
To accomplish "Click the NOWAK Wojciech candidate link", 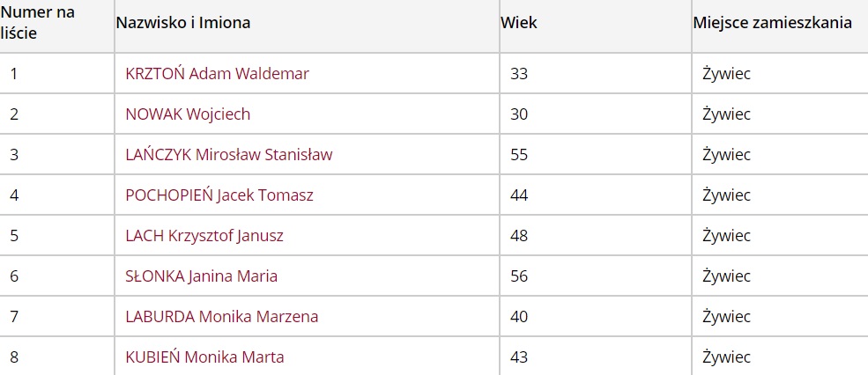I will click(x=188, y=114).
